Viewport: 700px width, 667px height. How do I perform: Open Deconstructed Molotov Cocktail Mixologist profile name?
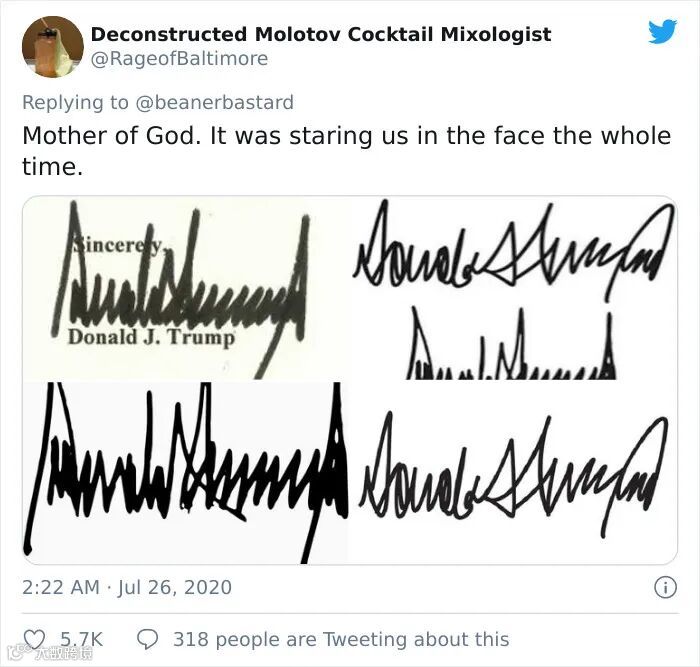[320, 34]
